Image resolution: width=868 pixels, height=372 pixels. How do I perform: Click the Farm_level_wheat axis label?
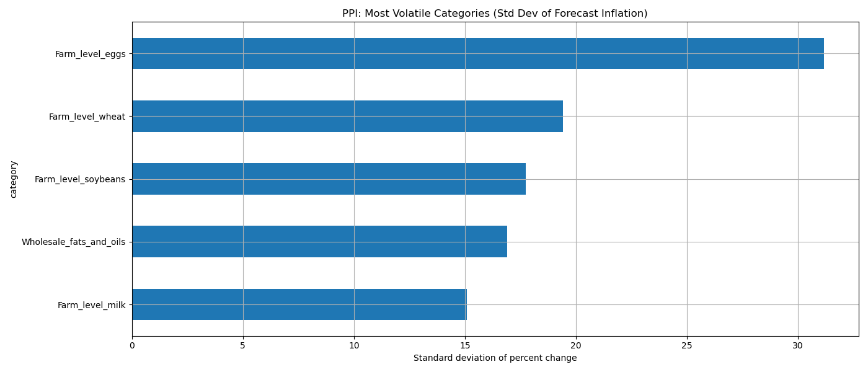pyautogui.click(x=87, y=117)
